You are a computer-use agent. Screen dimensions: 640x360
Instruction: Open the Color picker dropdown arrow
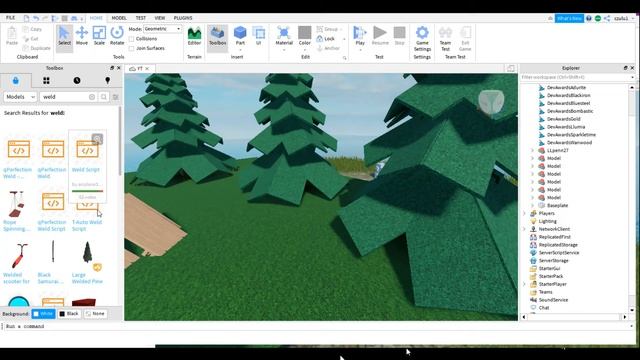(x=304, y=49)
